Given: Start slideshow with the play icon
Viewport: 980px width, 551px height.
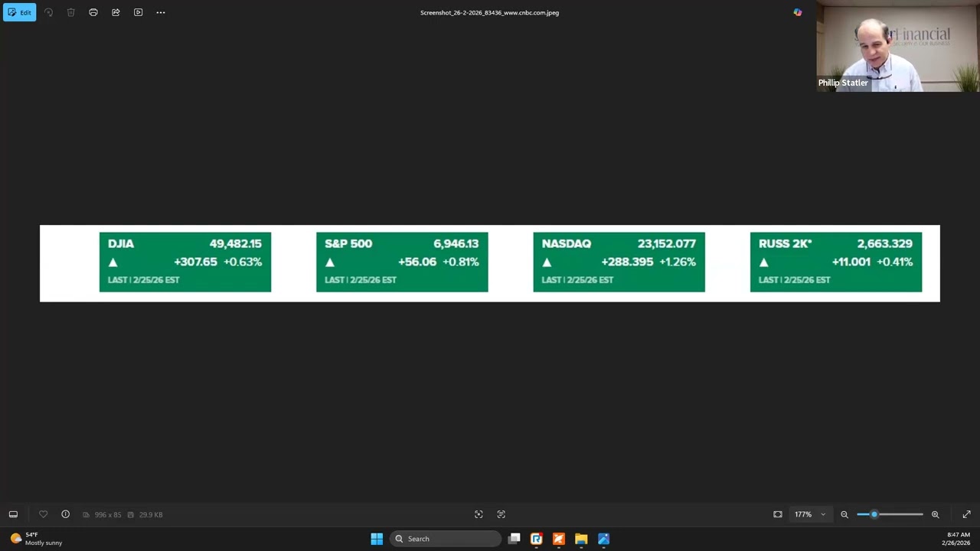Looking at the screenshot, I should [138, 12].
